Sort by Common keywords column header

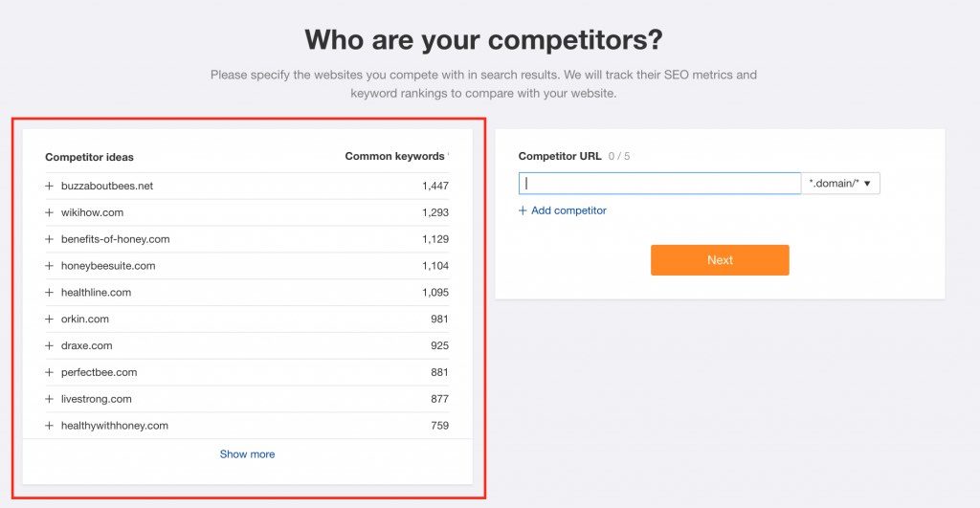pos(394,157)
